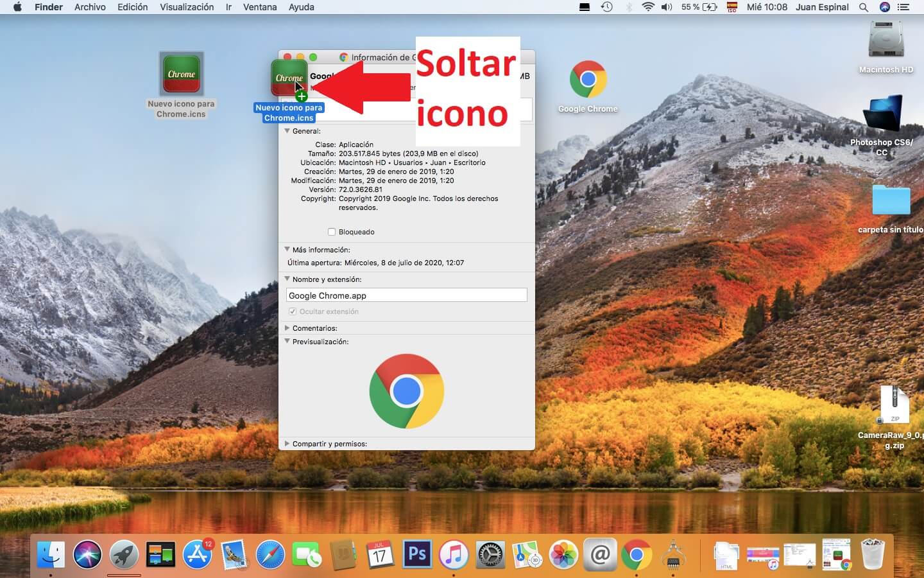Click Bluetooth status icon in menu bar
924x578 pixels.
coord(629,7)
